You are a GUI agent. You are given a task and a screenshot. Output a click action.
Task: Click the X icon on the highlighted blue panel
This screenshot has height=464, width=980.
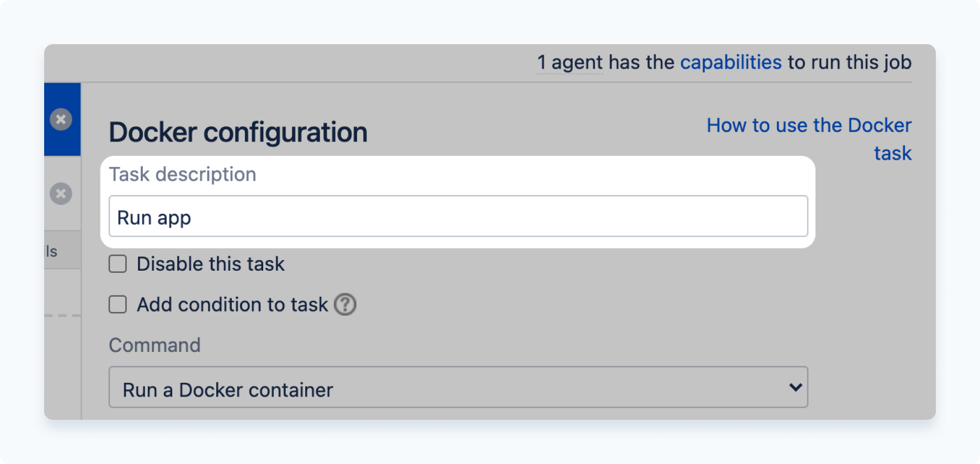[x=61, y=119]
